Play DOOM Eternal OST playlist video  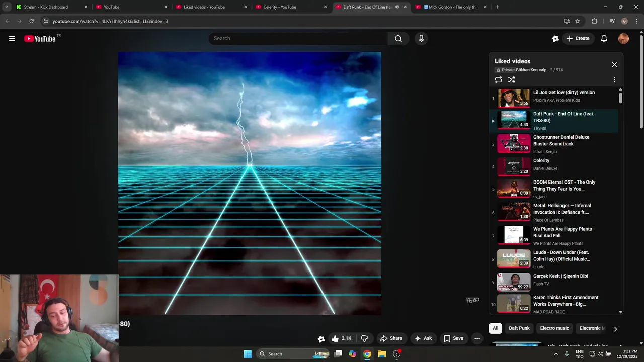tap(553, 189)
